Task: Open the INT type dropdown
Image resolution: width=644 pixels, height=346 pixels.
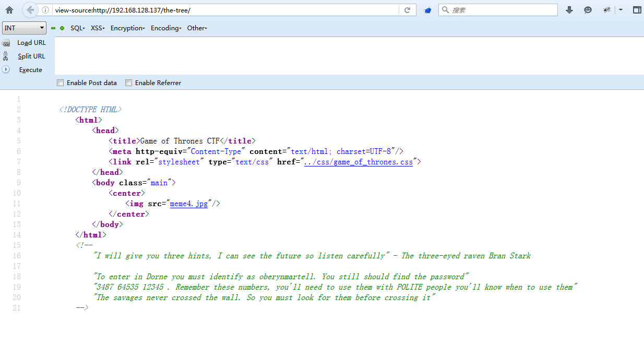Action: [25, 28]
